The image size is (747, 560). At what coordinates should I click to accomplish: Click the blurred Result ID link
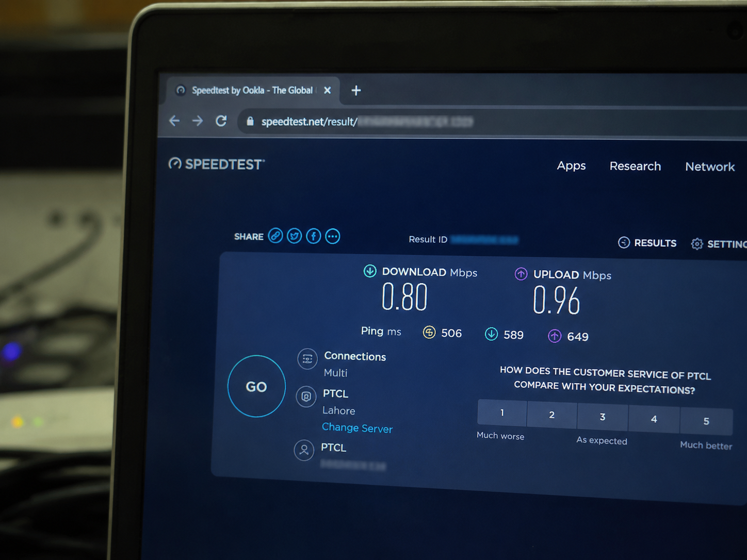click(x=484, y=240)
